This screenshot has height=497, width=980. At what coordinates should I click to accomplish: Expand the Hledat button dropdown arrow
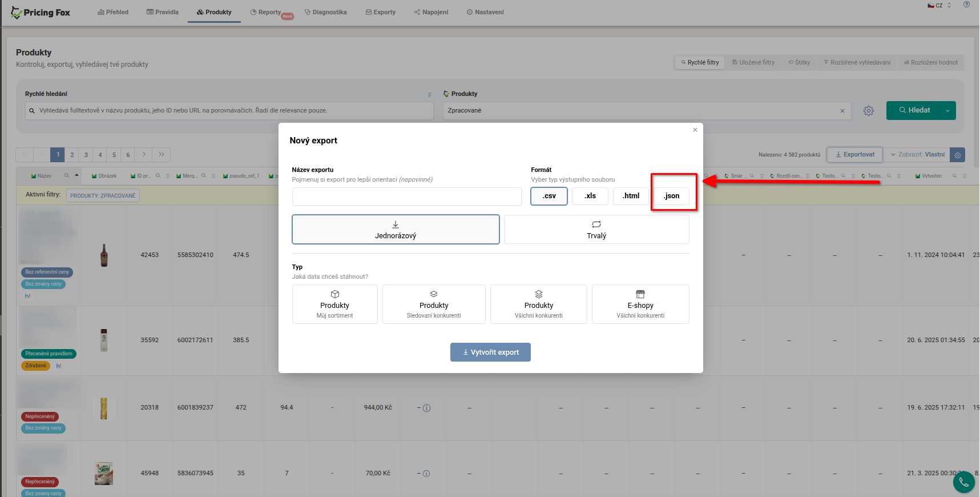tap(947, 111)
